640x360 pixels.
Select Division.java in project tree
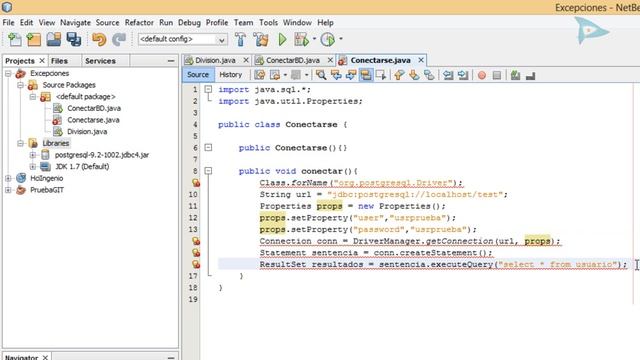tap(87, 132)
